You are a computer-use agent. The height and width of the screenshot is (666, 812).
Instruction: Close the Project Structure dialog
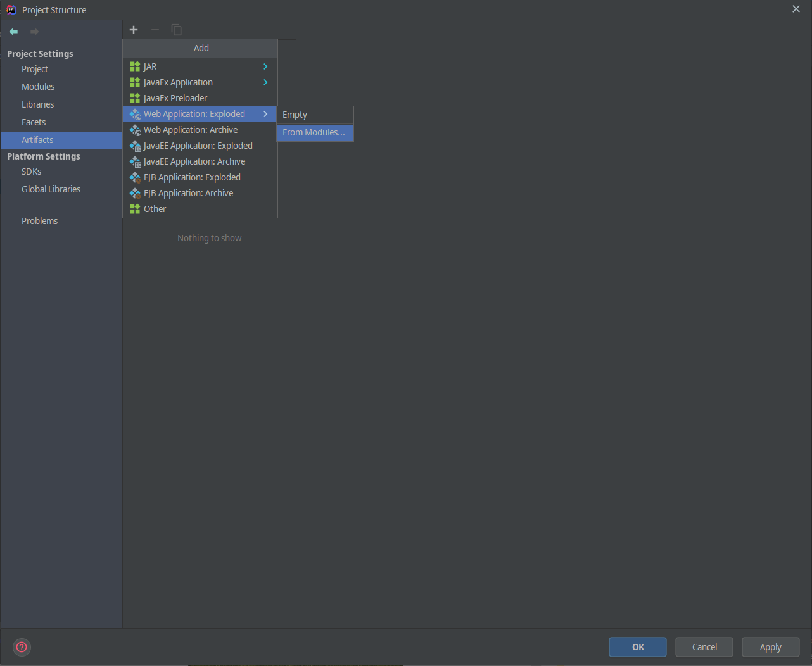click(796, 9)
